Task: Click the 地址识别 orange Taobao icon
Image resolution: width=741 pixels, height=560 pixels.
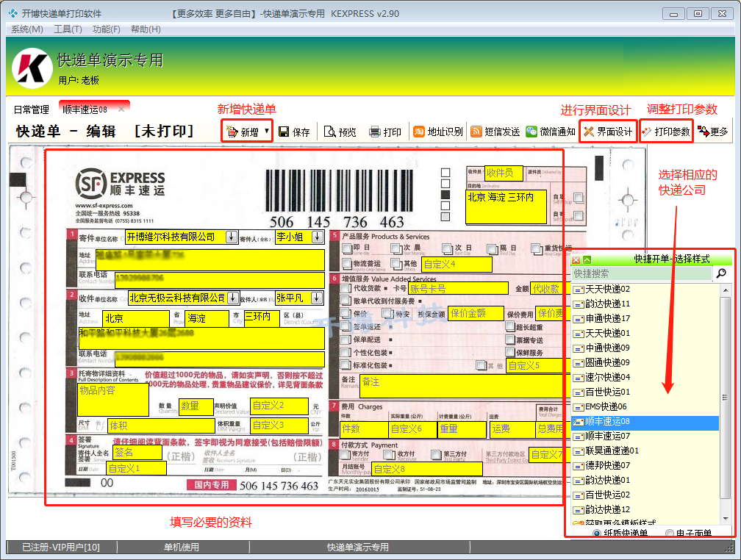Action: click(419, 132)
